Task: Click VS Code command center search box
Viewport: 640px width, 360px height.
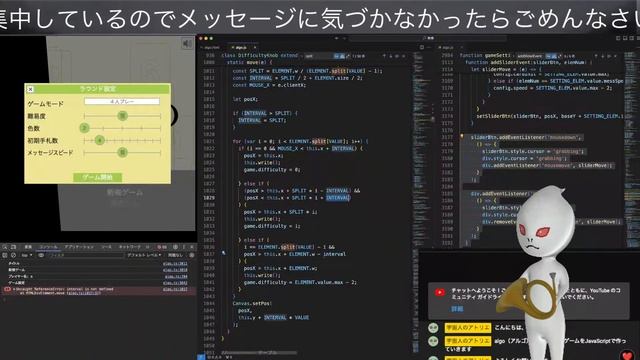Action: click(427, 38)
